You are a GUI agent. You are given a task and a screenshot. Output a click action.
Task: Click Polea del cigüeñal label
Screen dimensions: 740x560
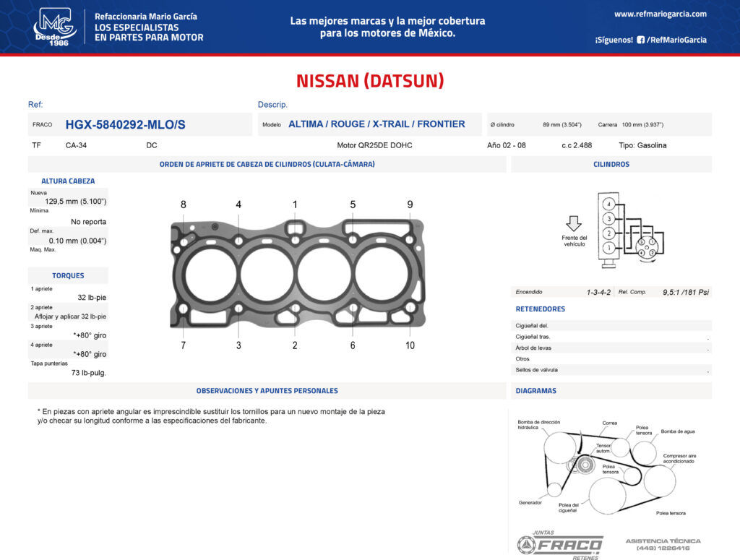coord(568,508)
